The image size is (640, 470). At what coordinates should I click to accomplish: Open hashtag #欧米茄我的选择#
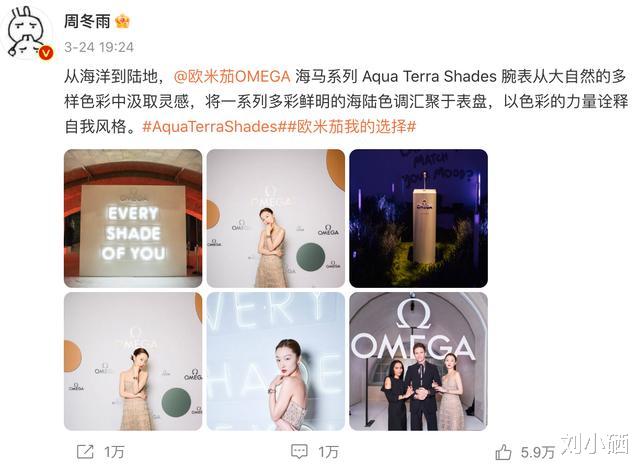click(350, 127)
